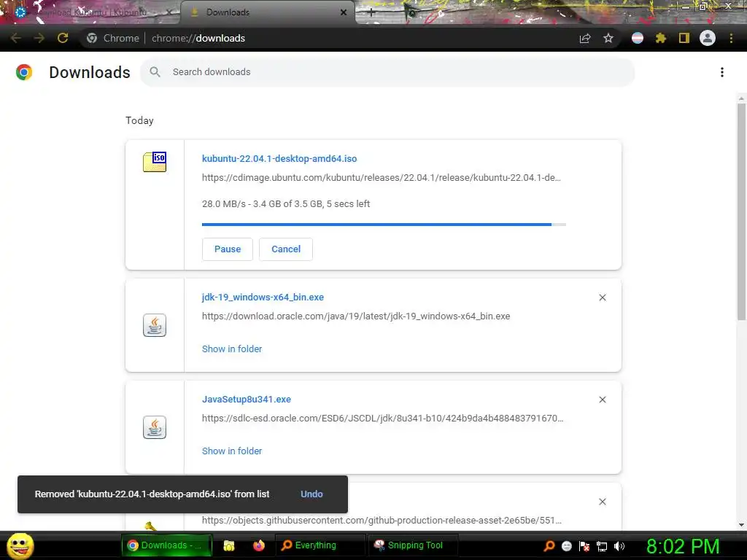Open File Explorer from the taskbar
This screenshot has width=747, height=560.
coord(229,545)
